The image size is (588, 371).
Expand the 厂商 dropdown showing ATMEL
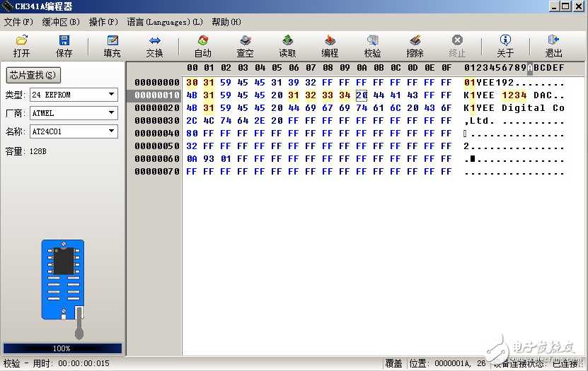(111, 112)
